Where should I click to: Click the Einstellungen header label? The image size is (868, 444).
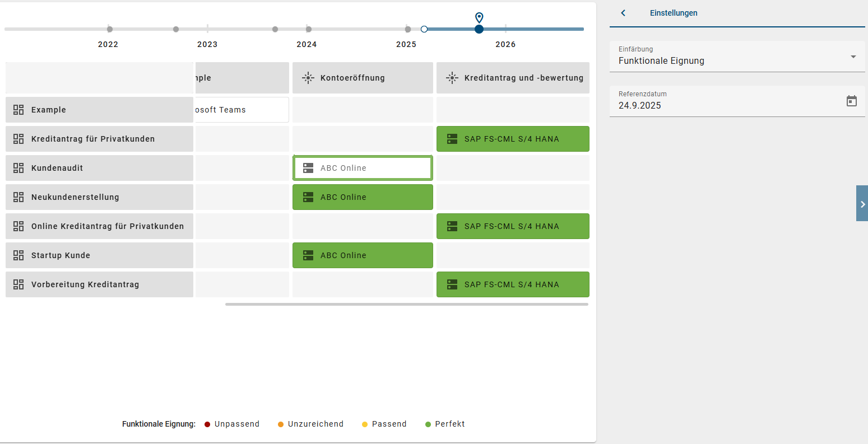673,12
